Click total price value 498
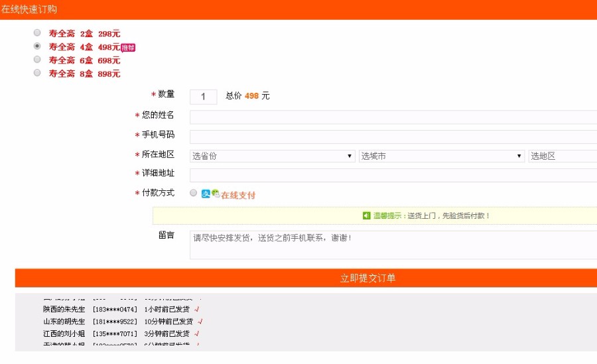The height and width of the screenshot is (364, 597). click(251, 96)
